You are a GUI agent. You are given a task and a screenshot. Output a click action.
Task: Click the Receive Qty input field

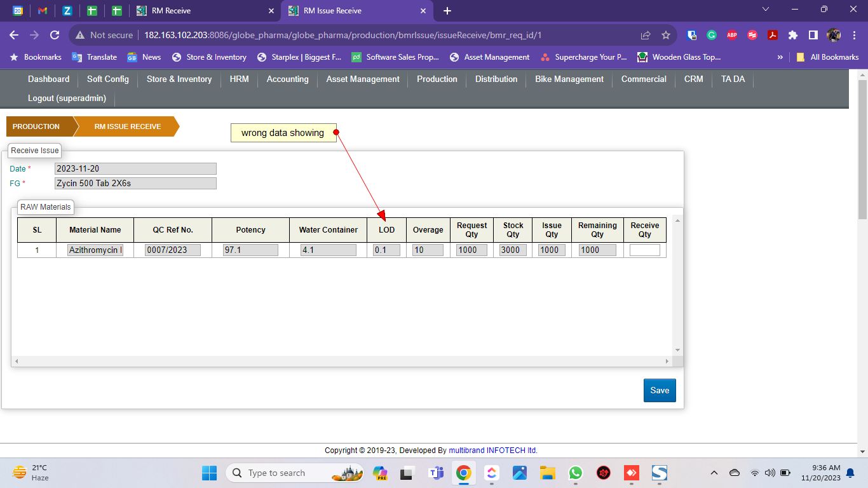click(x=644, y=250)
